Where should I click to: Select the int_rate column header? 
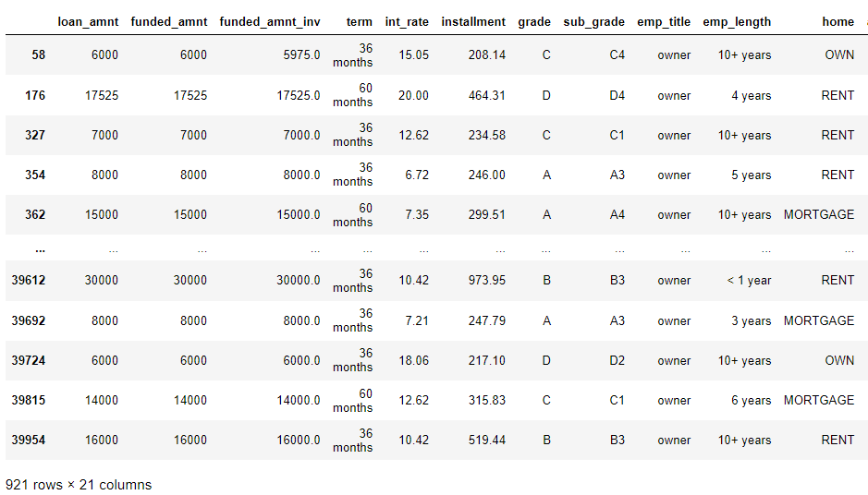point(407,21)
